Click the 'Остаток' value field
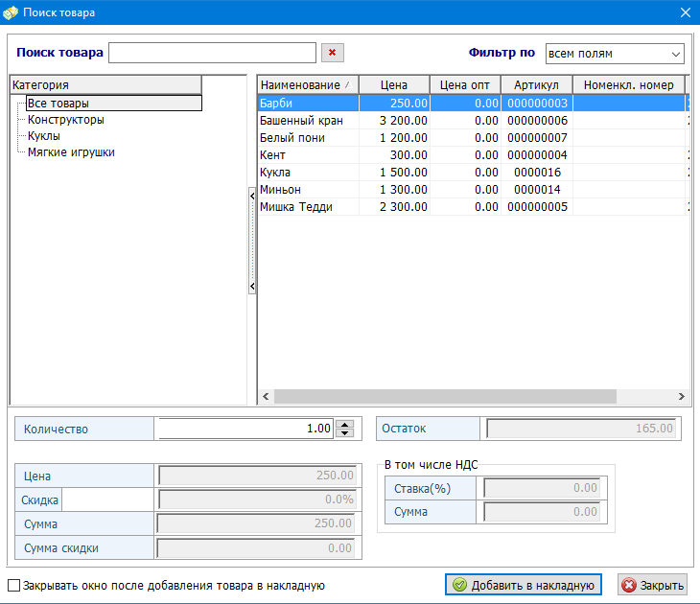The height and width of the screenshot is (604, 700). (x=581, y=429)
